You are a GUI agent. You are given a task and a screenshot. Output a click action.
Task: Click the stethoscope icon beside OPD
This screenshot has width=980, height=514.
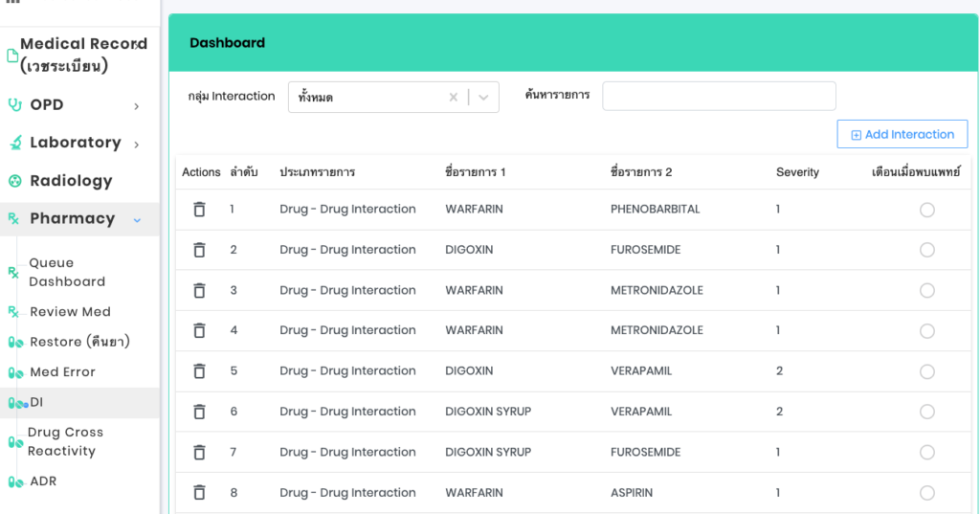(14, 105)
